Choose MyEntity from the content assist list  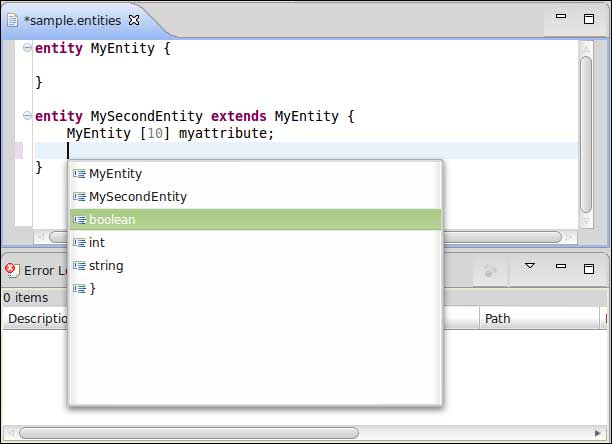[115, 174]
